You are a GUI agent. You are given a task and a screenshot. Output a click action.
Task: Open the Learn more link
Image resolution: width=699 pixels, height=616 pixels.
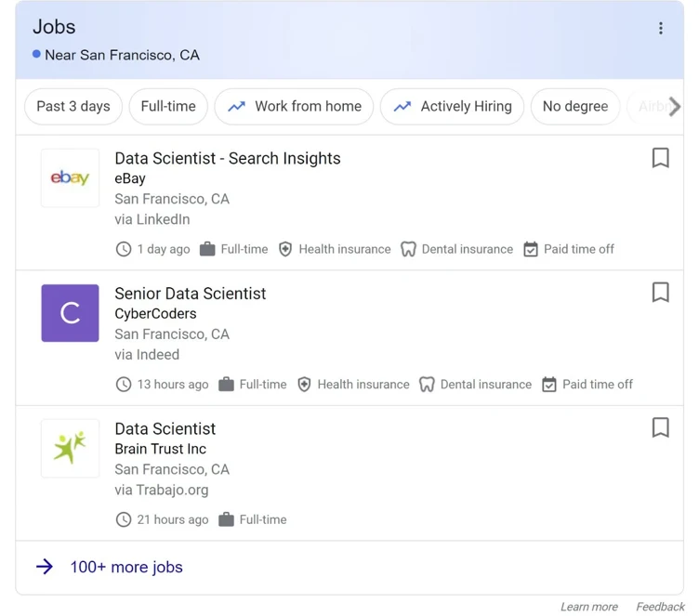(x=589, y=607)
